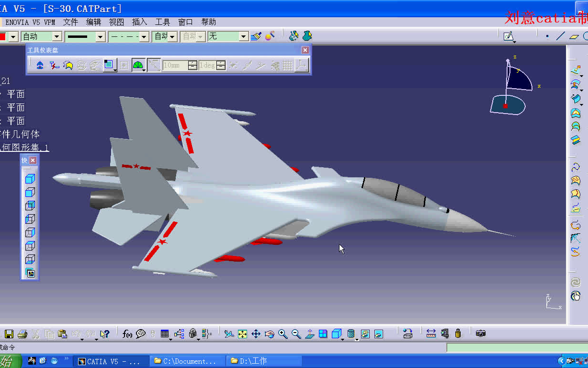This screenshot has height=368, width=588.
Task: Toggle the axis system button in 工具仪表盘
Action: [x=302, y=65]
